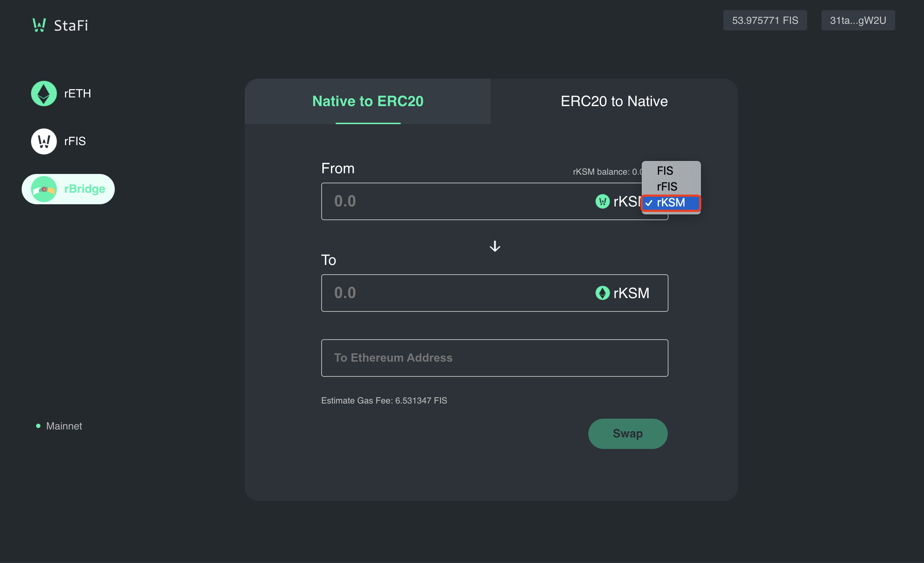Screen dimensions: 924x563
Task: Click the rBridge rainbow icon
Action: [44, 189]
